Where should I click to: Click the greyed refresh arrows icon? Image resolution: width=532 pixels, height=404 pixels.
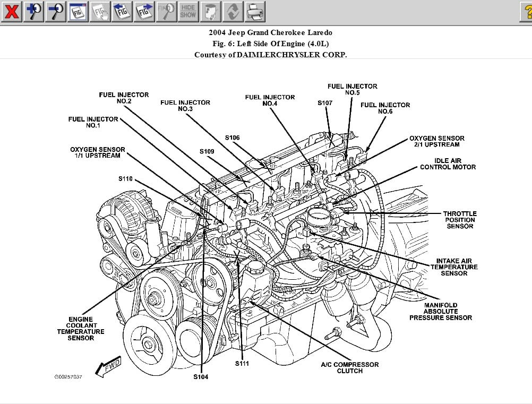coord(233,12)
